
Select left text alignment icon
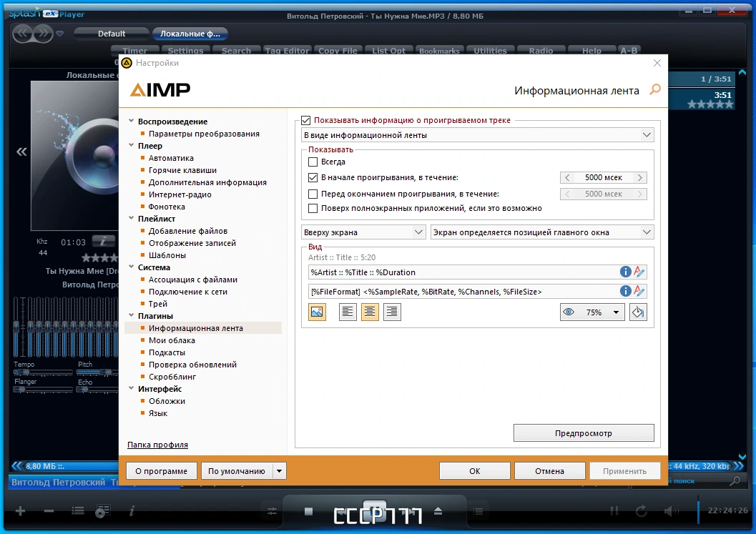[x=348, y=312]
